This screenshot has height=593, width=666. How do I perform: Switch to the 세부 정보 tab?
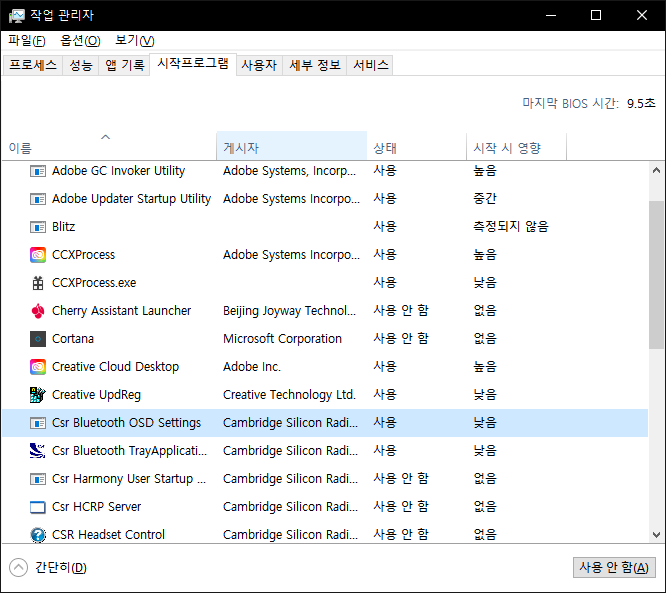pos(315,65)
